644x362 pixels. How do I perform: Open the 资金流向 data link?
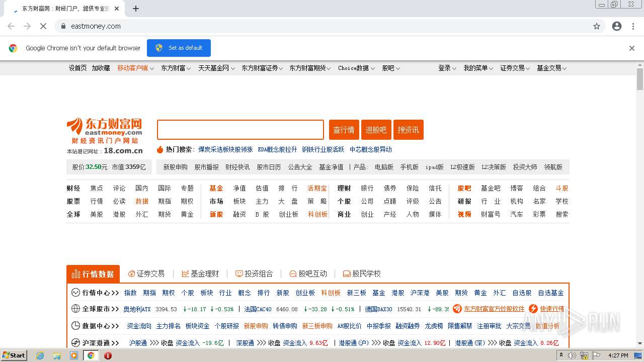[139, 326]
